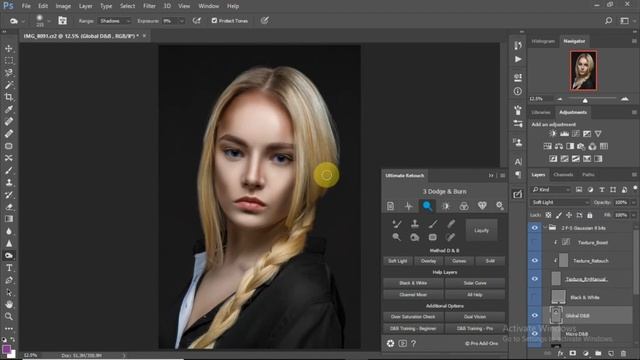Select the Eyedropper tool
Image resolution: width=640 pixels, height=360 pixels.
[x=9, y=109]
